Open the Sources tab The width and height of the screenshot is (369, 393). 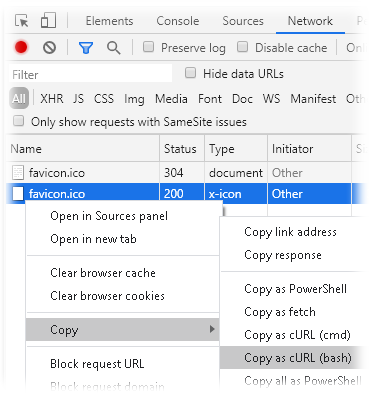pyautogui.click(x=243, y=21)
